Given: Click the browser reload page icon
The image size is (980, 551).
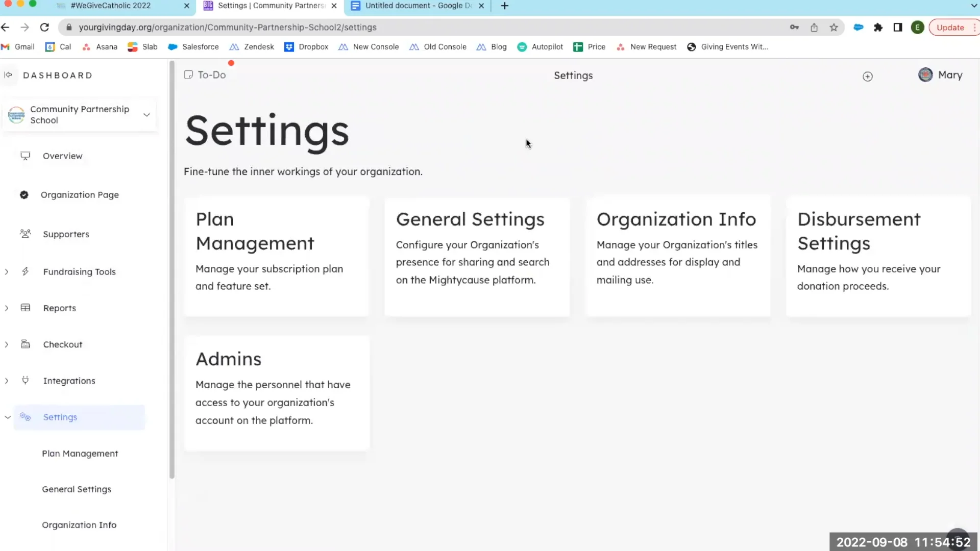Looking at the screenshot, I should 44,28.
